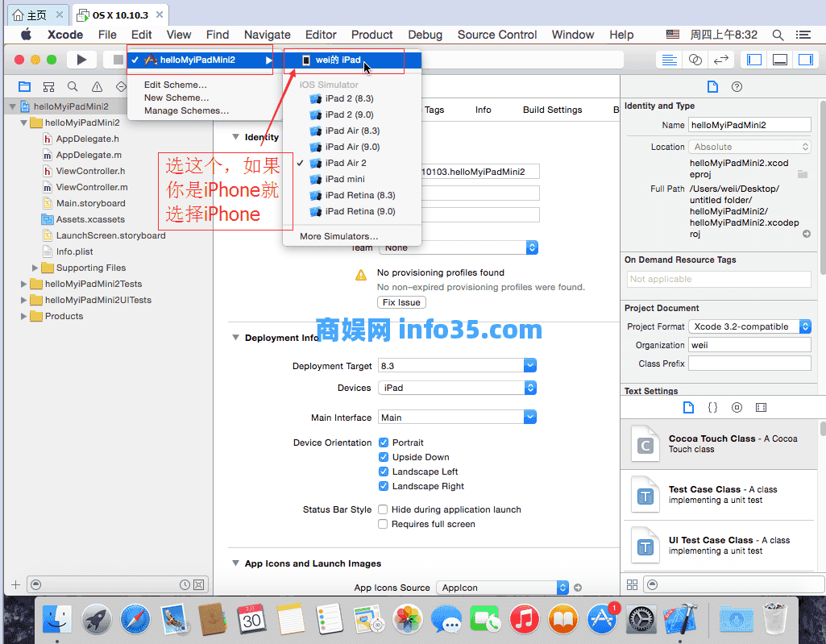Image resolution: width=826 pixels, height=644 pixels.
Task: Open the Symbol navigator
Action: pyautogui.click(x=48, y=86)
